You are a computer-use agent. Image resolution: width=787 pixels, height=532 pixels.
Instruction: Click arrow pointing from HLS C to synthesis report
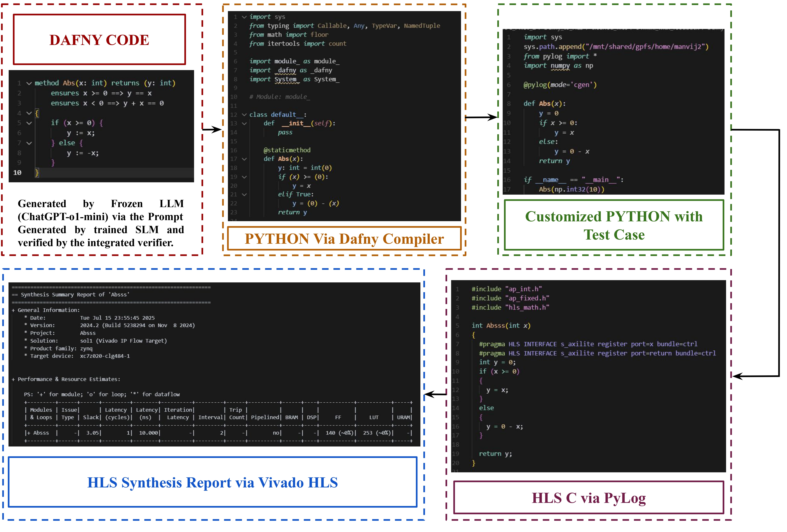click(435, 394)
